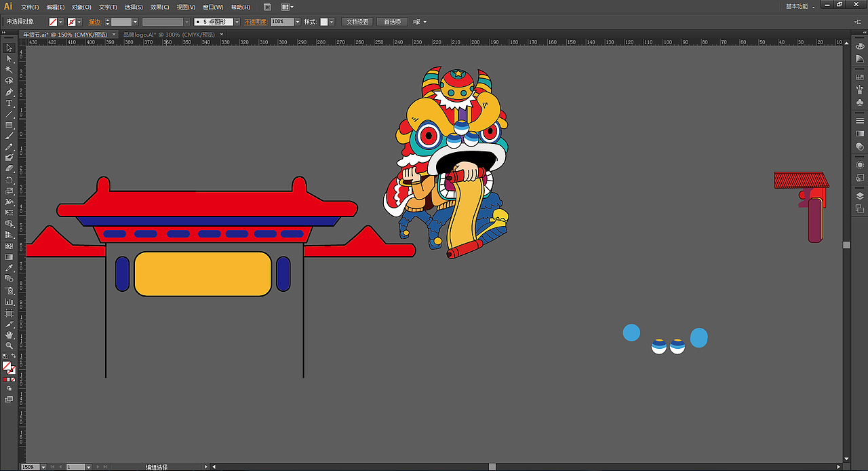Open the Color panel icon
The height and width of the screenshot is (471, 868).
[x=860, y=48]
